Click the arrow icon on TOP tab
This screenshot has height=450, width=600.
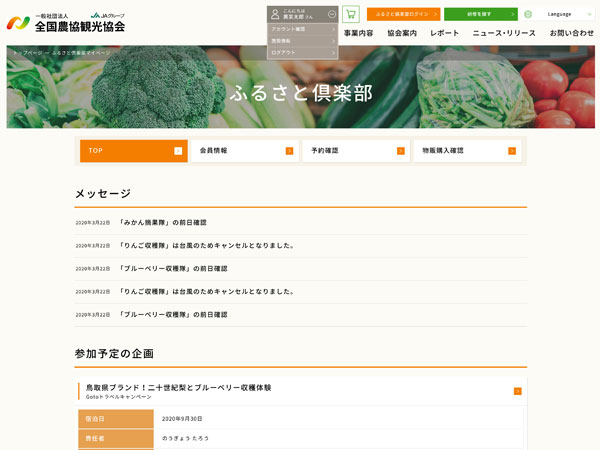[178, 151]
